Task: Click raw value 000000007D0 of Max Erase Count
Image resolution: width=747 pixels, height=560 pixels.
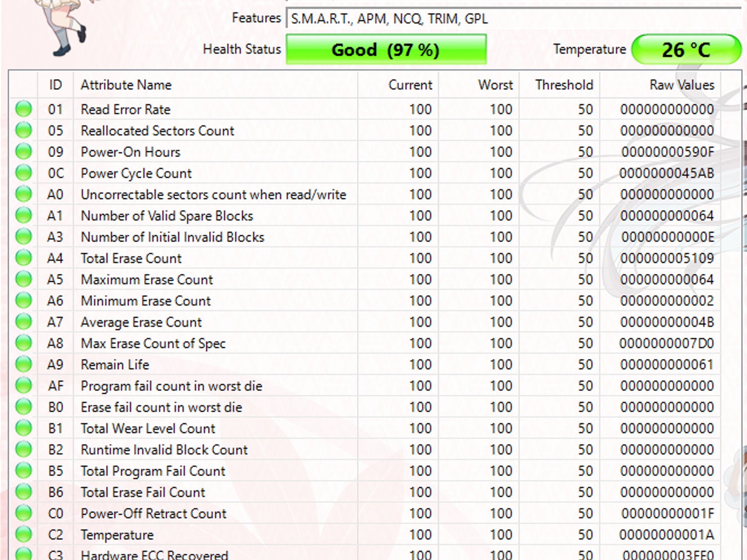Action: [x=667, y=343]
